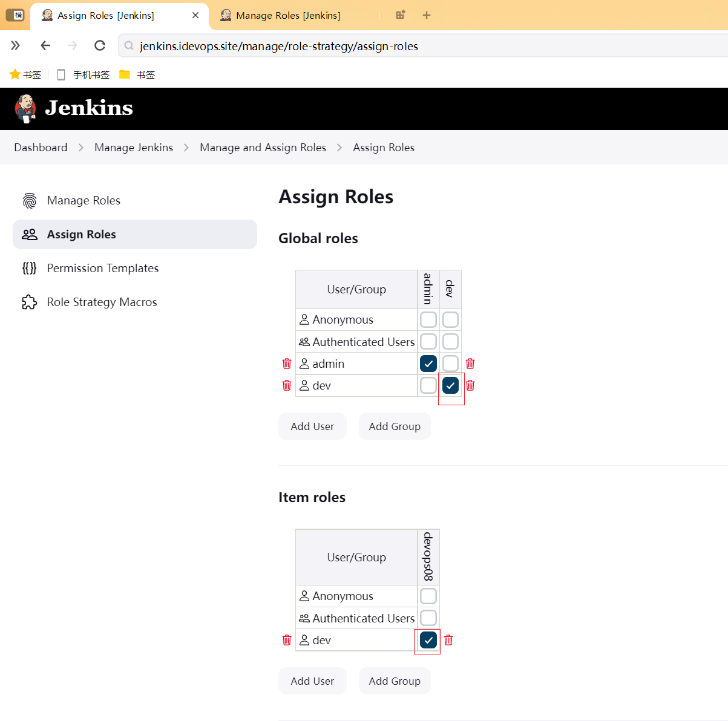Toggle dev role for Authenticated Users globally
This screenshot has width=728, height=721.
coord(450,342)
